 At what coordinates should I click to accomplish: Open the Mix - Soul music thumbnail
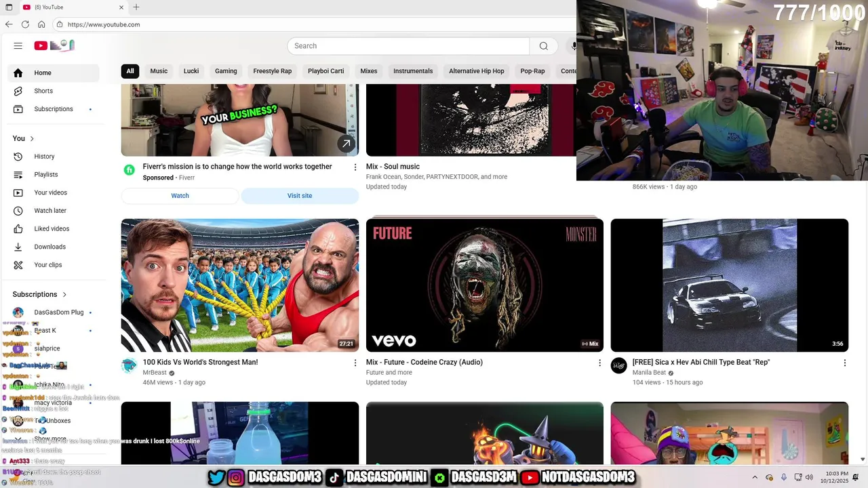click(471, 120)
